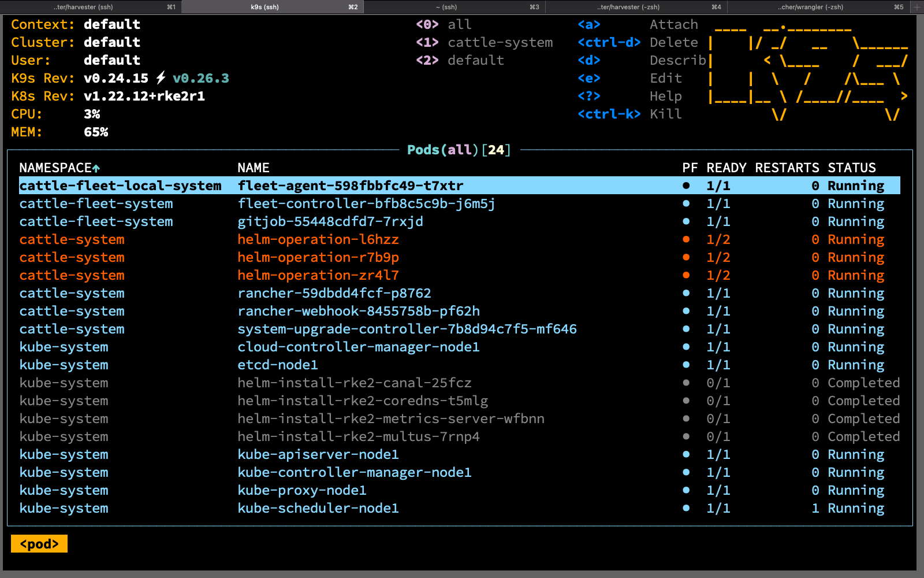Click the <e> Edit shortcut

630,78
